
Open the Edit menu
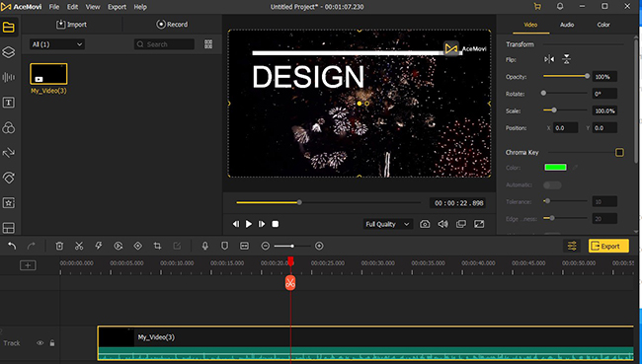(x=72, y=7)
